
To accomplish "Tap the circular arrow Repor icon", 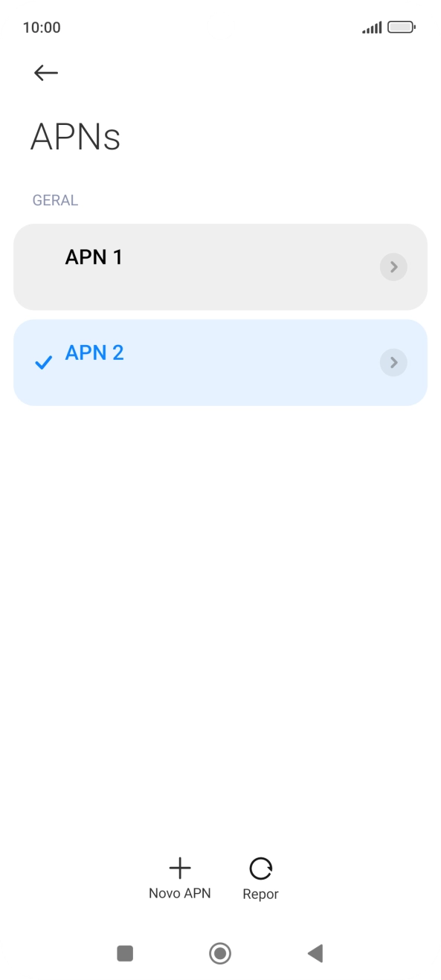I will point(260,868).
